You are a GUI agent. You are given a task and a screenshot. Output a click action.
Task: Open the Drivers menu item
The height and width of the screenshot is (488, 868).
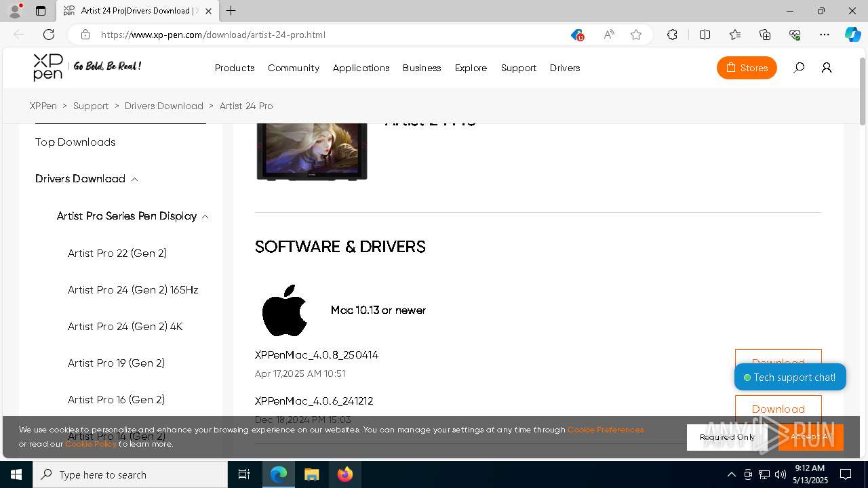[x=565, y=68]
